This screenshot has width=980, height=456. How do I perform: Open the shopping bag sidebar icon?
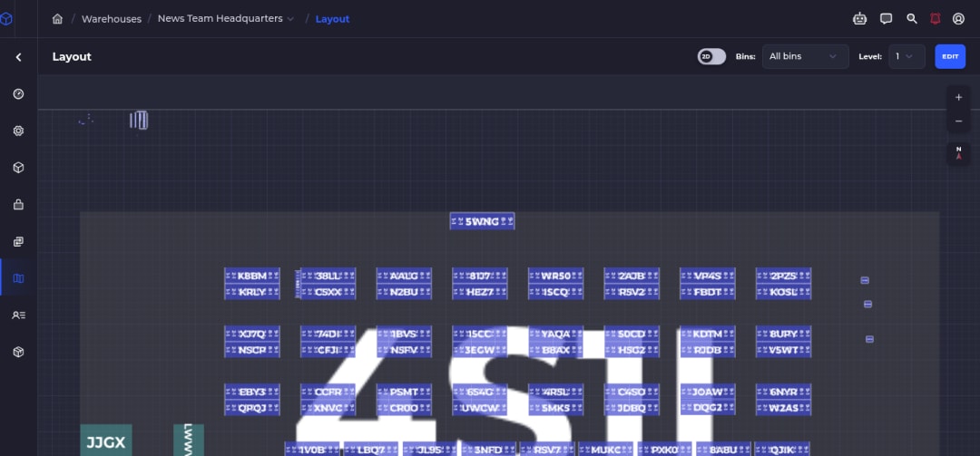(19, 204)
